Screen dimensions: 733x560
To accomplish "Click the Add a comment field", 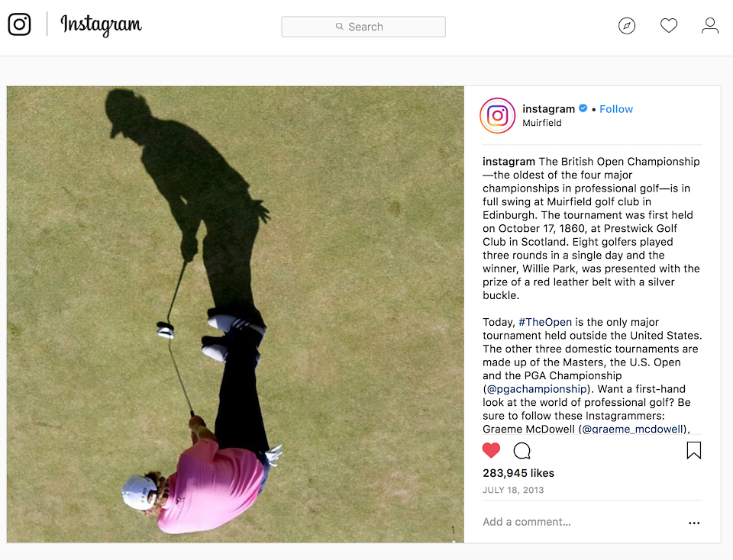I will coord(580,522).
